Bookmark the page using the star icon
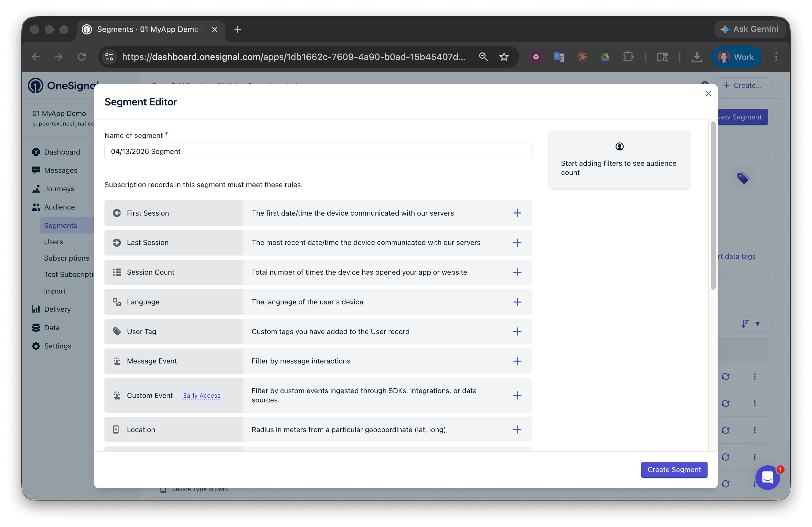The width and height of the screenshot is (812, 527). (x=504, y=57)
